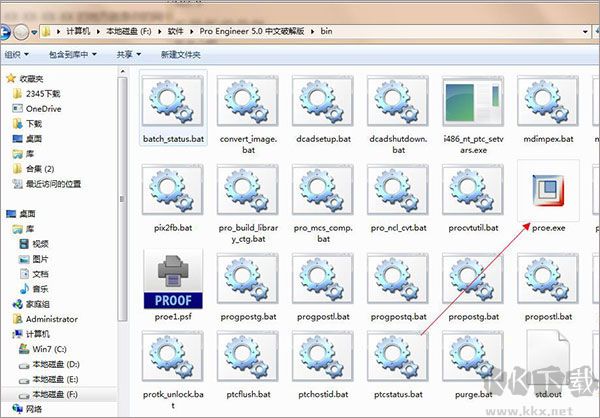The width and height of the screenshot is (600, 418).
Task: Select the pro_build_library_ctg.bat icon
Action: click(x=248, y=189)
